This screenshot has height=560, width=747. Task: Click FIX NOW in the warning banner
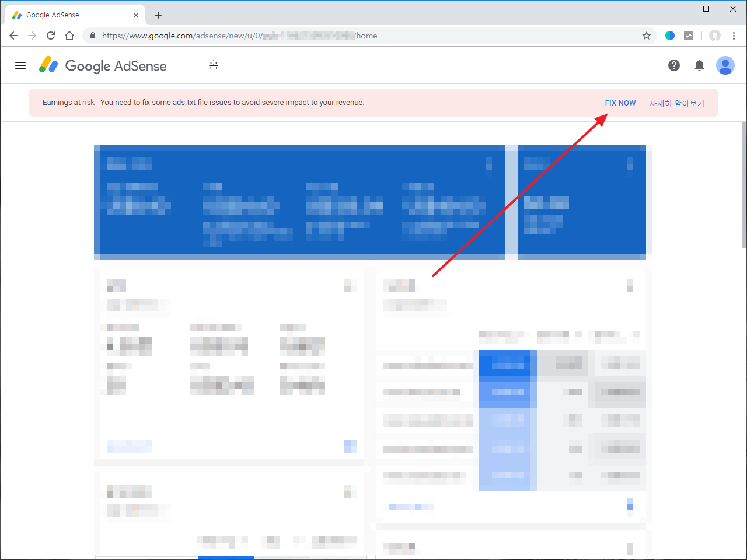point(620,103)
